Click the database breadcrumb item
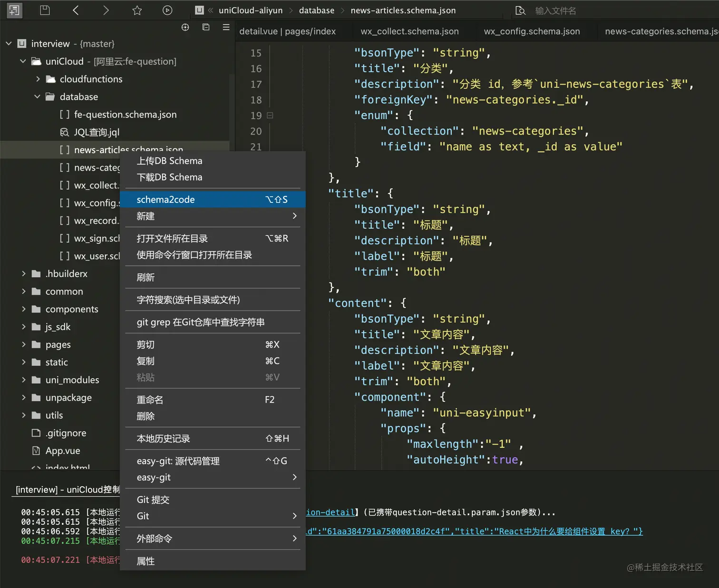 point(317,10)
